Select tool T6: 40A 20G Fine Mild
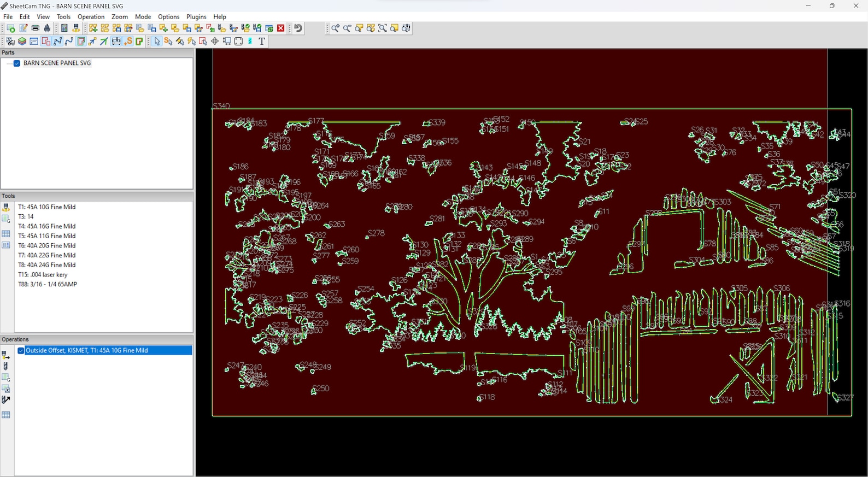This screenshot has height=477, width=868. pyautogui.click(x=46, y=246)
